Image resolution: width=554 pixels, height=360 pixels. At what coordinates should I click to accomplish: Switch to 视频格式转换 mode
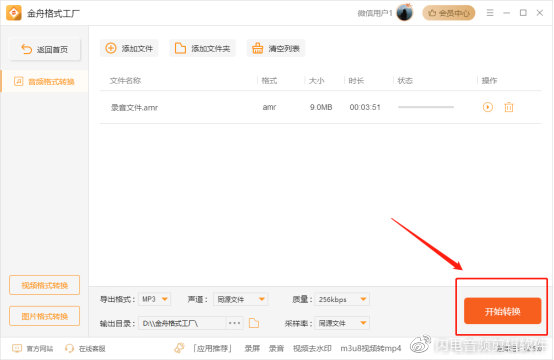tap(45, 285)
